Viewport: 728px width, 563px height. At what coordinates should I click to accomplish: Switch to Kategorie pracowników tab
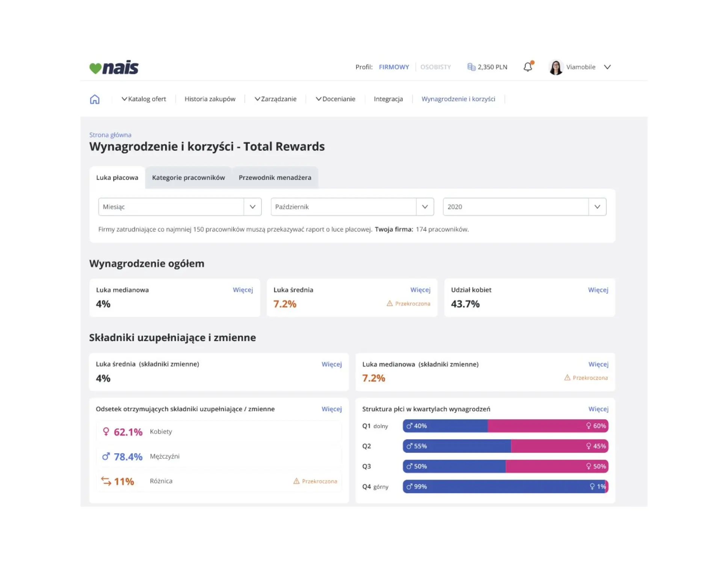[188, 178]
